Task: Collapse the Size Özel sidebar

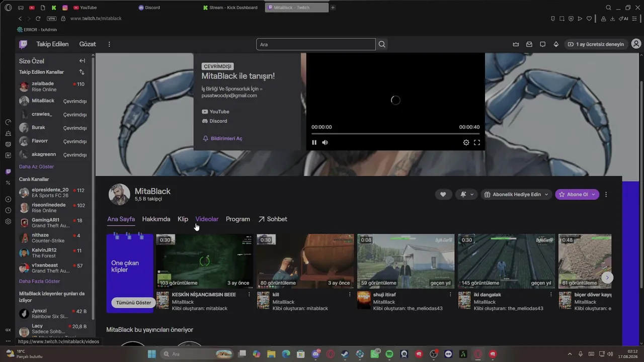Action: (x=82, y=61)
